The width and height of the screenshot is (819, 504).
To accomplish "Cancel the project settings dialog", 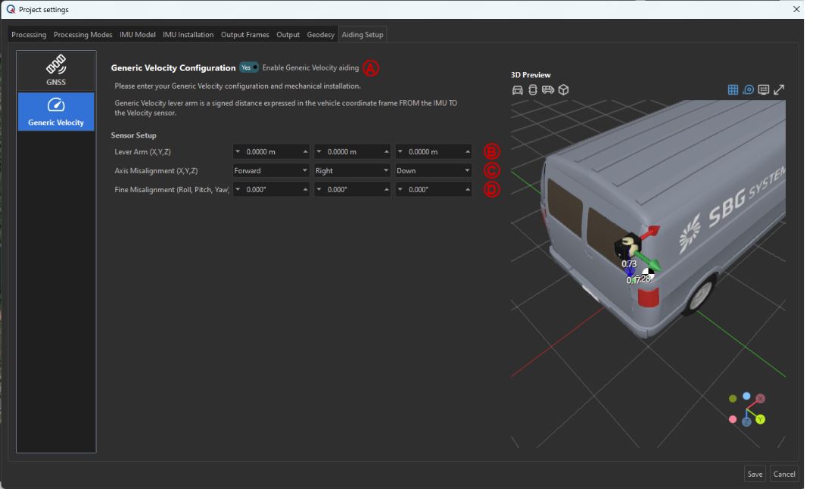I will [784, 474].
